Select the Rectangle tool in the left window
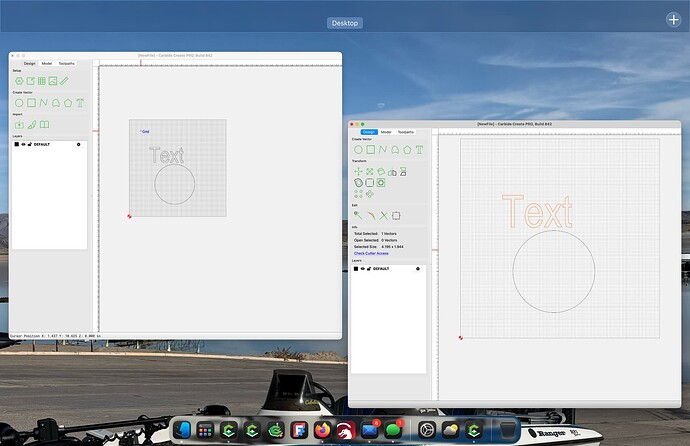This screenshot has width=690, height=446. (31, 103)
